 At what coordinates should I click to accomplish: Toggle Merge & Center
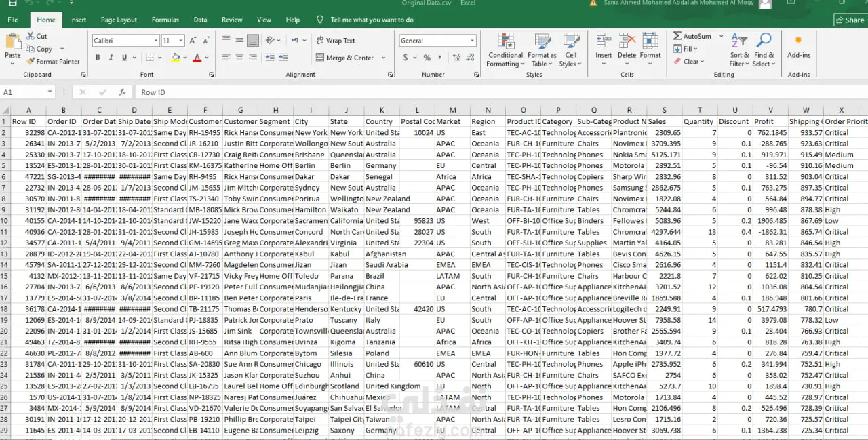pos(345,58)
